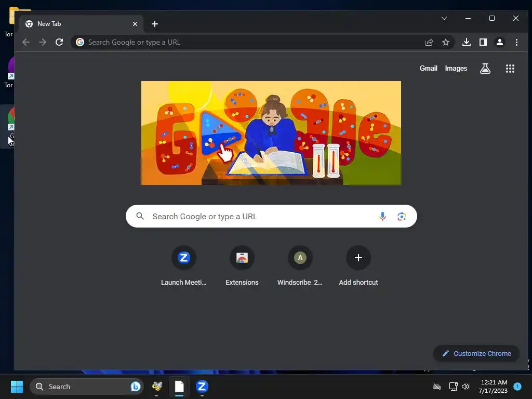Click the Add shortcut plus tile
This screenshot has width=532, height=399.
point(358,266)
